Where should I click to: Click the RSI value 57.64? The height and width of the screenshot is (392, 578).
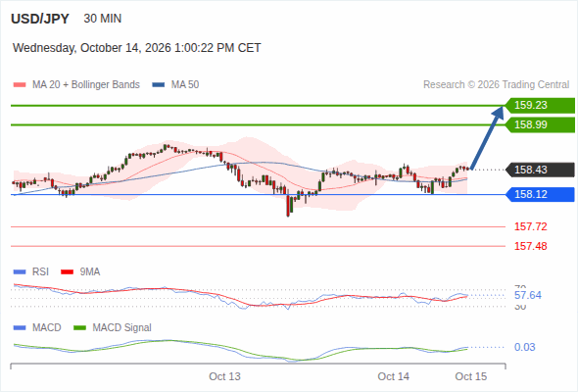tap(528, 295)
